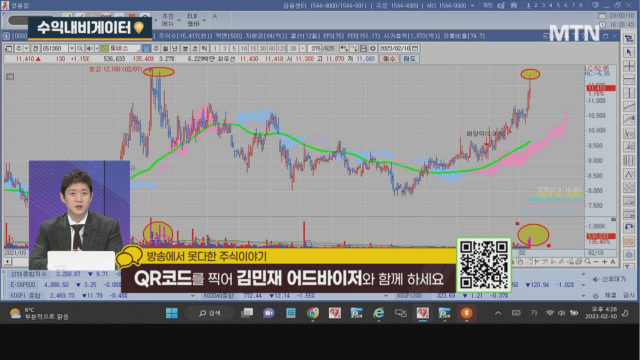The width and height of the screenshot is (640, 360).
Task: Expand the stock code 051360 dropdown
Action: pyautogui.click(x=71, y=49)
